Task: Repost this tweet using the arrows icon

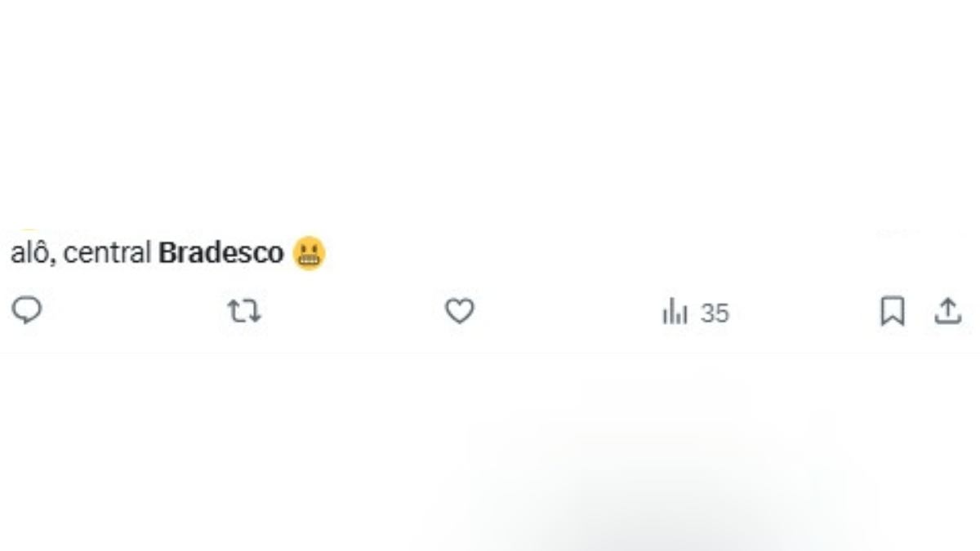Action: [244, 312]
